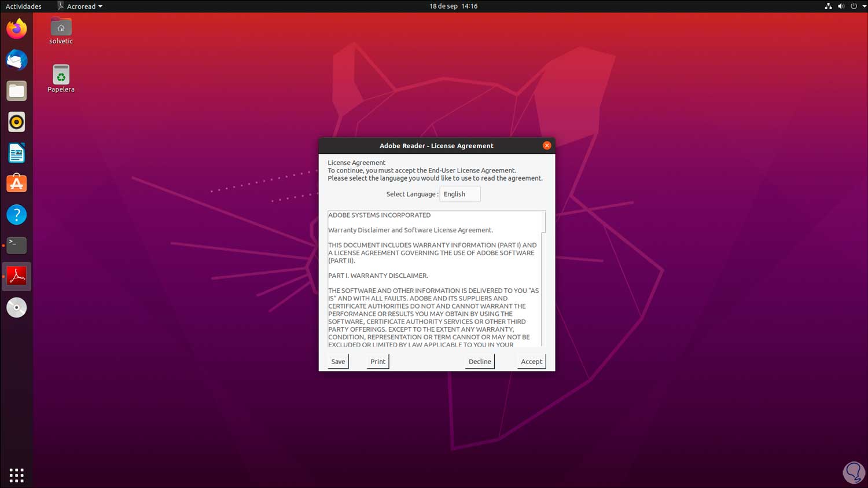Open volume control in the top bar

coord(841,6)
